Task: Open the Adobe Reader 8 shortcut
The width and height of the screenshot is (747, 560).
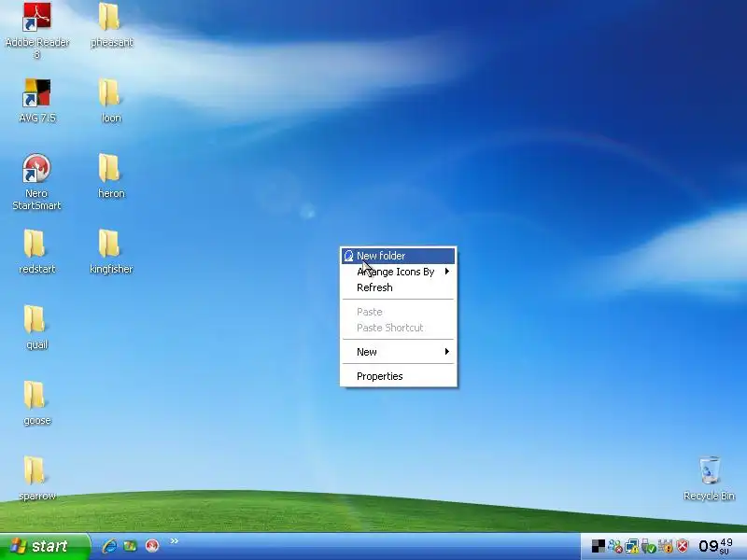Action: tap(37, 30)
